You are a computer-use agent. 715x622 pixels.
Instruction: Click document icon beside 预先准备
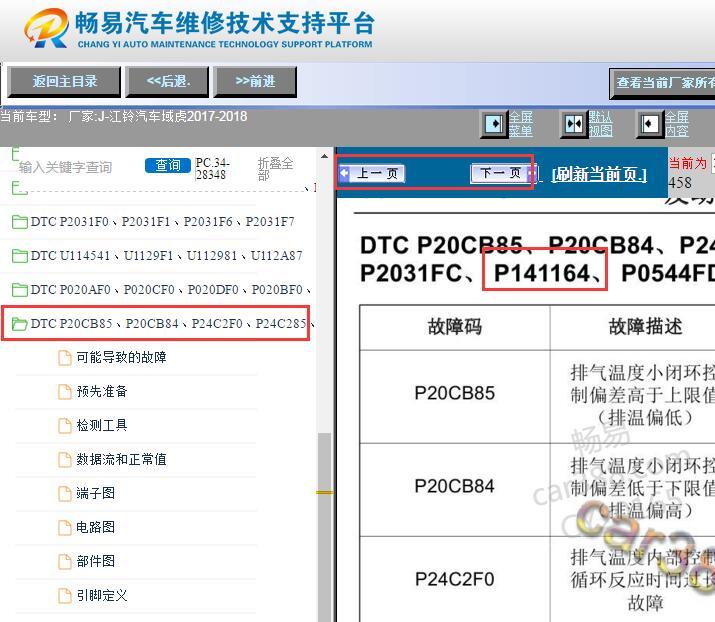[65, 391]
